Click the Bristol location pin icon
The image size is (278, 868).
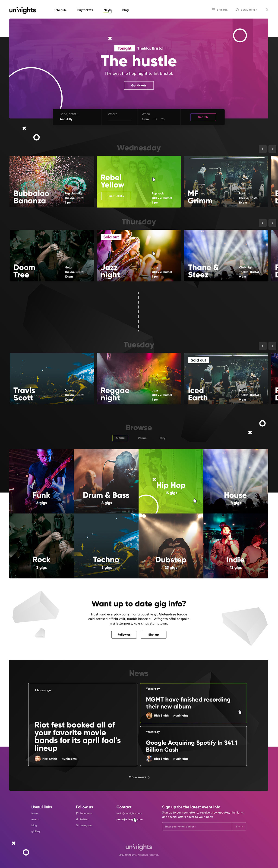click(x=213, y=10)
